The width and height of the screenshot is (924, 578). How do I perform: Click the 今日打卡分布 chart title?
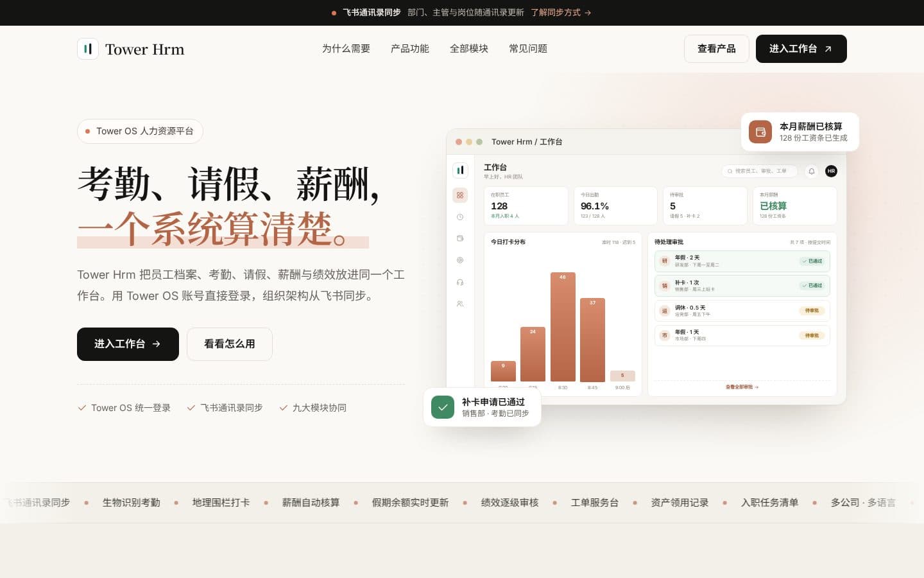[508, 242]
